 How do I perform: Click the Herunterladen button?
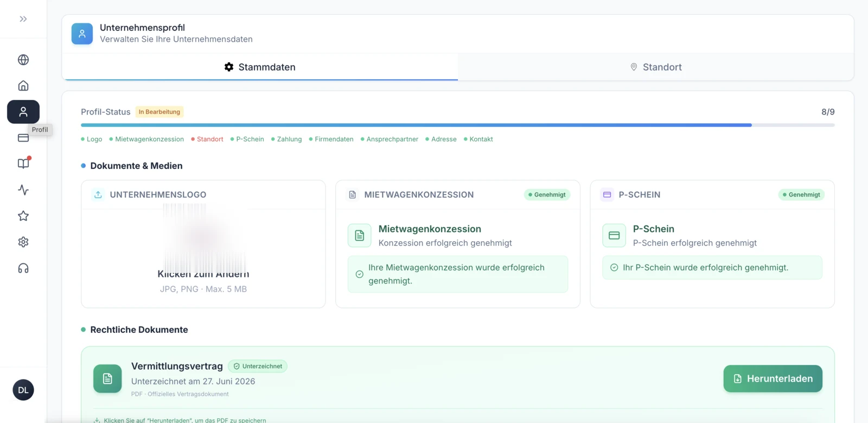773,378
